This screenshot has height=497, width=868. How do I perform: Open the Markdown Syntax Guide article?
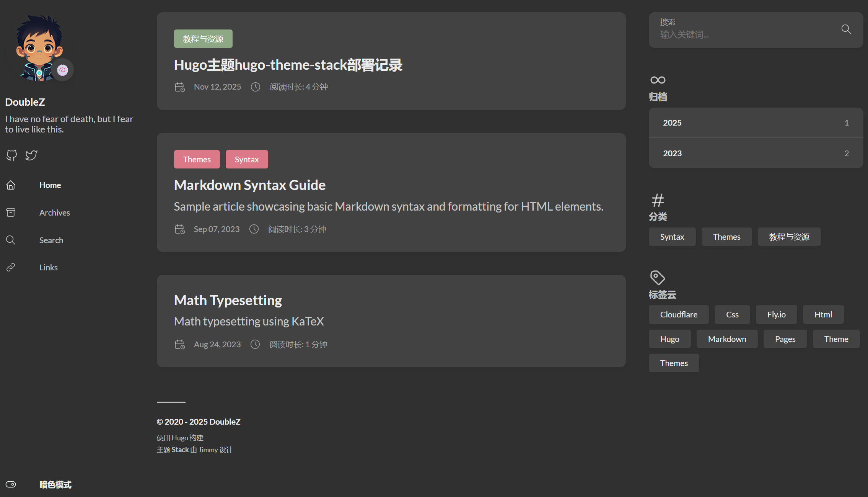point(249,185)
